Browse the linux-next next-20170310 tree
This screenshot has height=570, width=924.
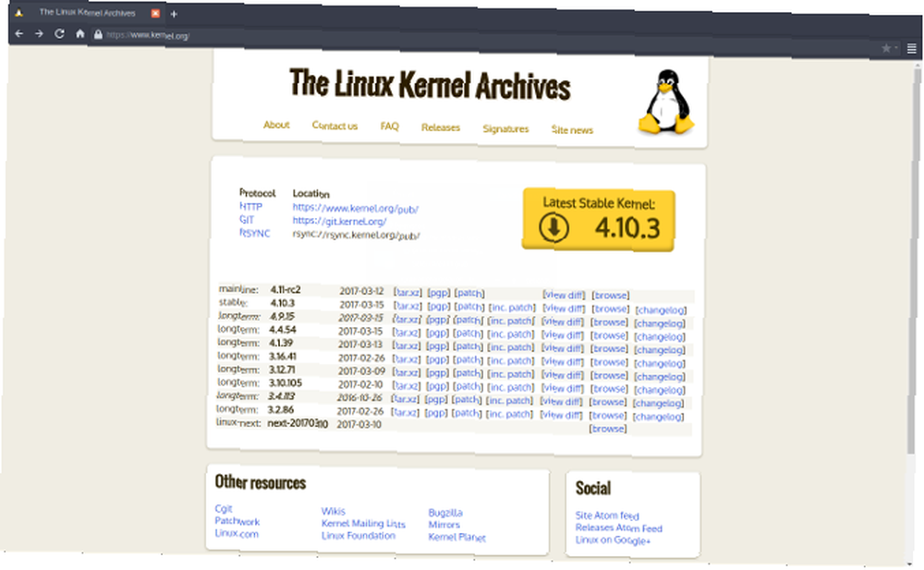tap(608, 430)
